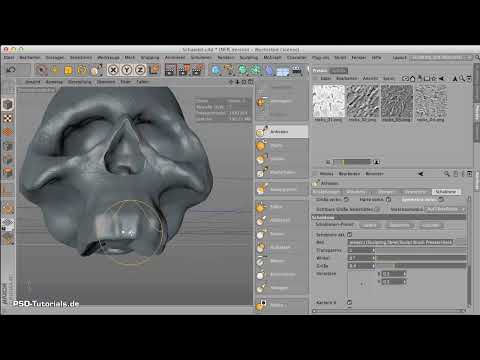Open the Modus menu in Attribute Manager
Viewport: 480px width, 360px height.
[x=326, y=174]
